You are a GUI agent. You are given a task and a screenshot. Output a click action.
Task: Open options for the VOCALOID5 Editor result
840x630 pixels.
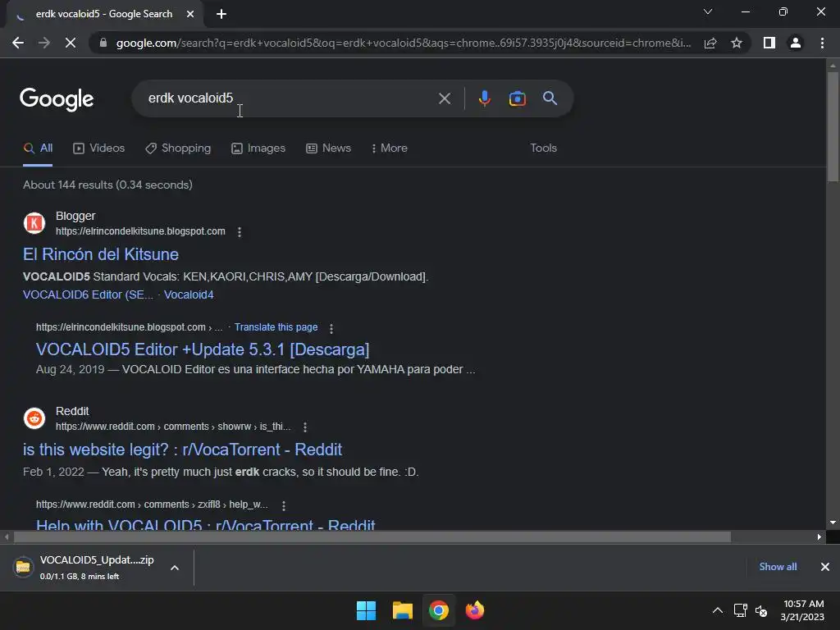331,328
